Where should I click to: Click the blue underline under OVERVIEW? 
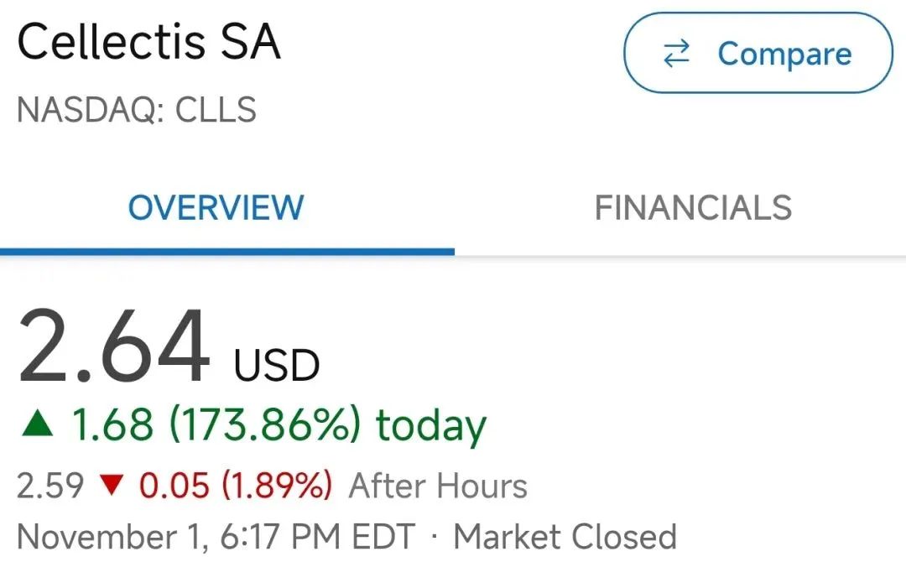pos(226,251)
